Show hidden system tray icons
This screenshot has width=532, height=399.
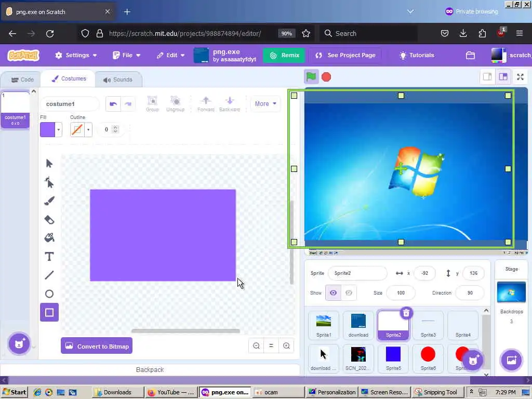pos(471,391)
